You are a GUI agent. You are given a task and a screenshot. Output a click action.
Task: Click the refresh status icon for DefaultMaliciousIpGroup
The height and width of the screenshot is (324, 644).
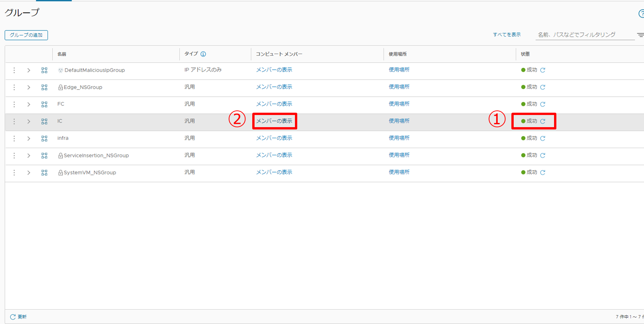click(543, 70)
